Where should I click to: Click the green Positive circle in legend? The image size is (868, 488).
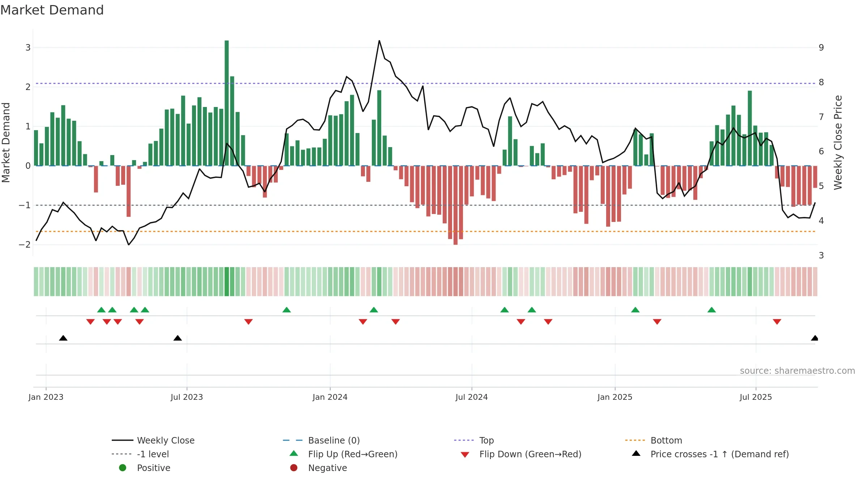pos(123,468)
